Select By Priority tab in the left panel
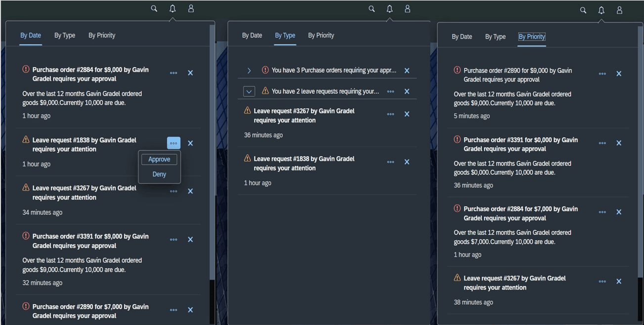The height and width of the screenshot is (325, 644). [102, 36]
